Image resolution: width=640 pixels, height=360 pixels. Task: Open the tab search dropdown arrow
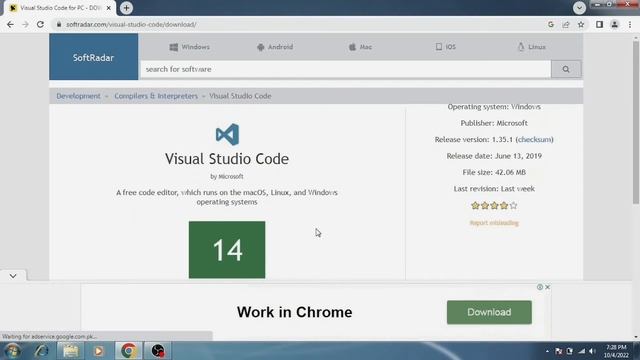coord(579,8)
